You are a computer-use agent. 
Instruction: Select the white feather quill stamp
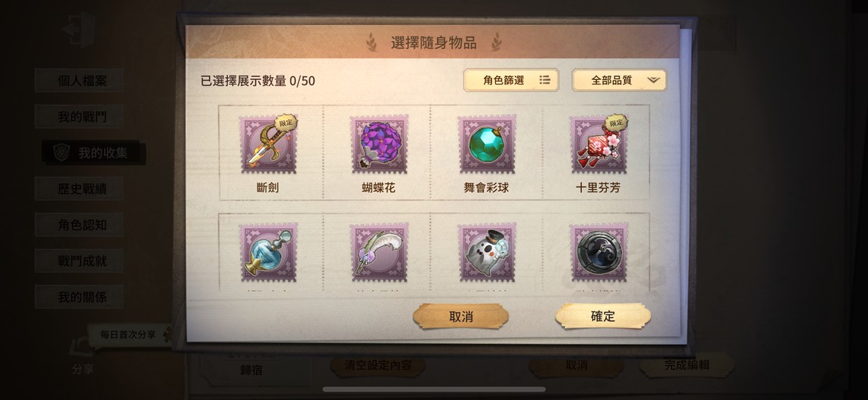[x=379, y=252]
